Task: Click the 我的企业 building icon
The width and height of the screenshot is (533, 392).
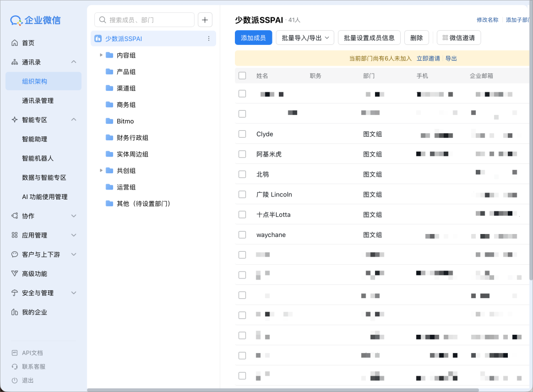Action: coord(15,312)
